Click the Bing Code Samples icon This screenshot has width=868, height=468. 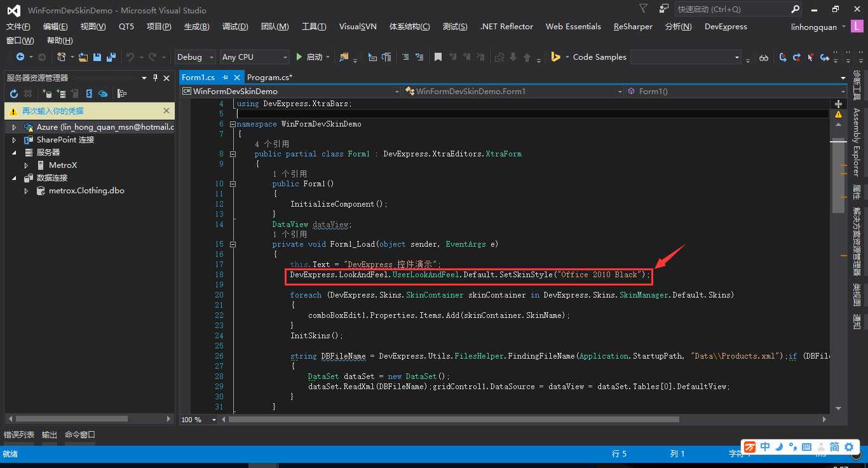[555, 57]
